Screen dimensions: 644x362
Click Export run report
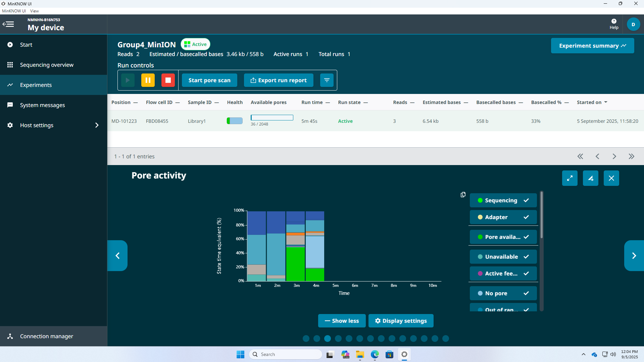click(279, 80)
